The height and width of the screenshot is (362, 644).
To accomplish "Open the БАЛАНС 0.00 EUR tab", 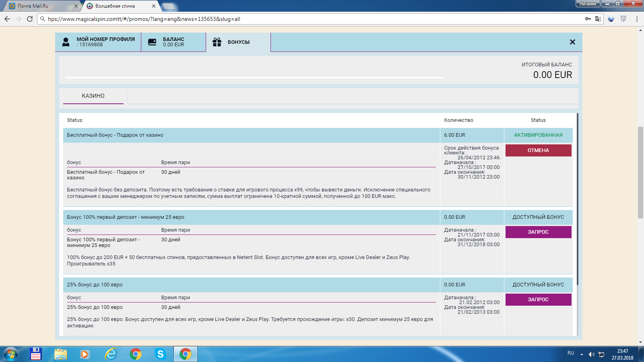I will [x=173, y=42].
